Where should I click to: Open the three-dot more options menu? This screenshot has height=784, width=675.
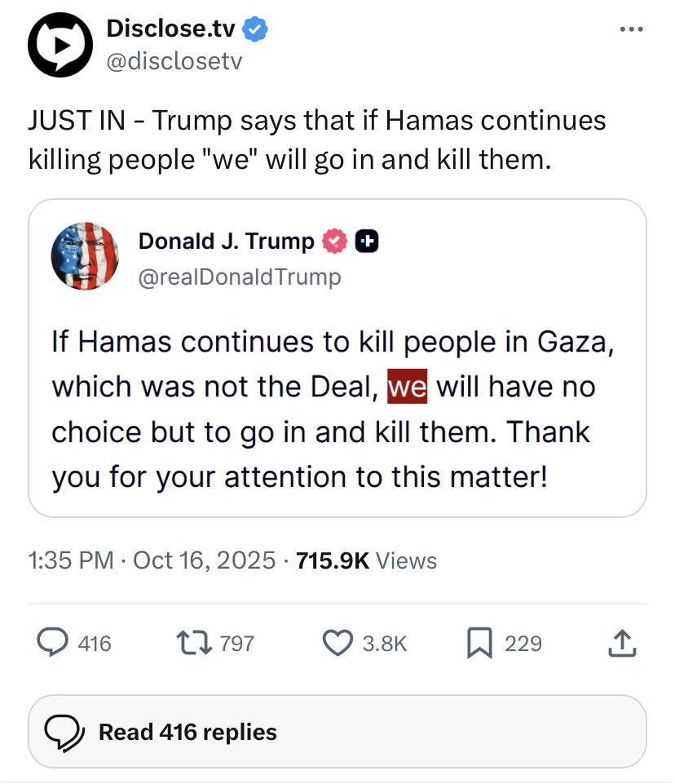tap(631, 30)
